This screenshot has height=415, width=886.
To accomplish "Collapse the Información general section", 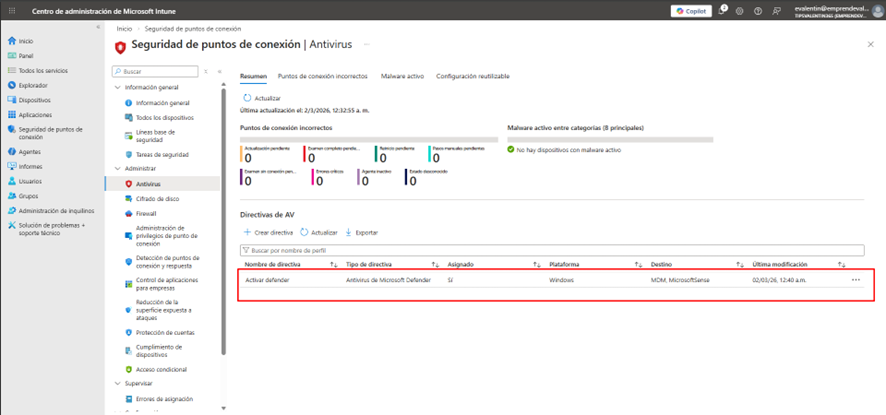I will (x=117, y=88).
